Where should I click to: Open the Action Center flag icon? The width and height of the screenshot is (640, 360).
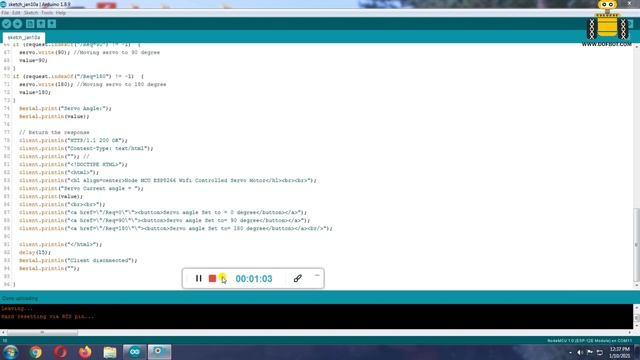tap(590, 352)
